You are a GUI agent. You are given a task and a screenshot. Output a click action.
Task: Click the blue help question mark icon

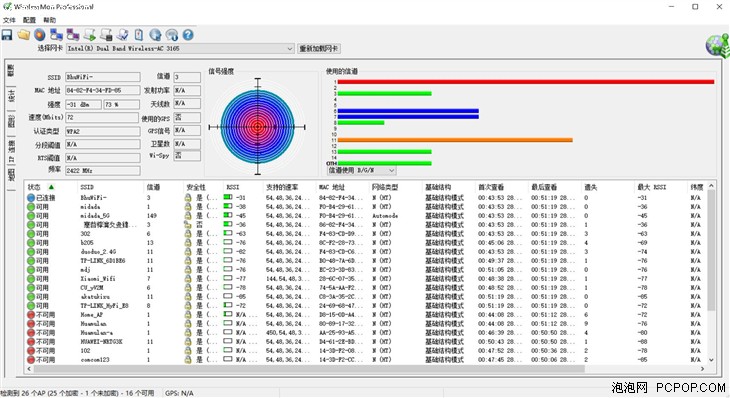tap(188, 35)
